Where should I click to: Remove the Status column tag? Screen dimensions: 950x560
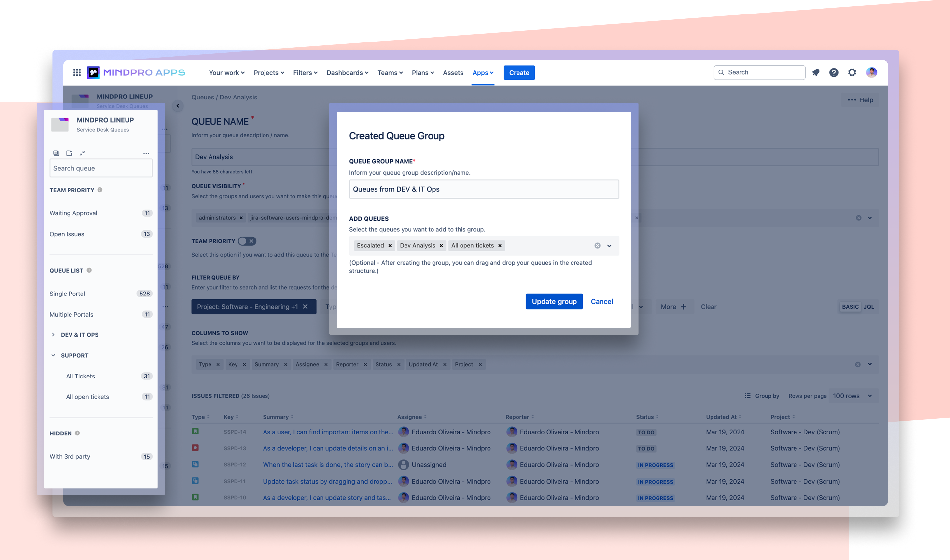(x=398, y=364)
